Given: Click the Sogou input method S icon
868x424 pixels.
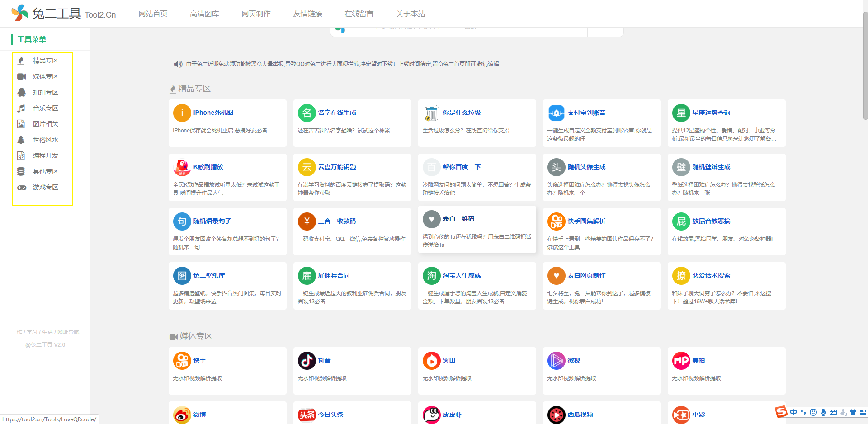Looking at the screenshot, I should click(x=781, y=412).
